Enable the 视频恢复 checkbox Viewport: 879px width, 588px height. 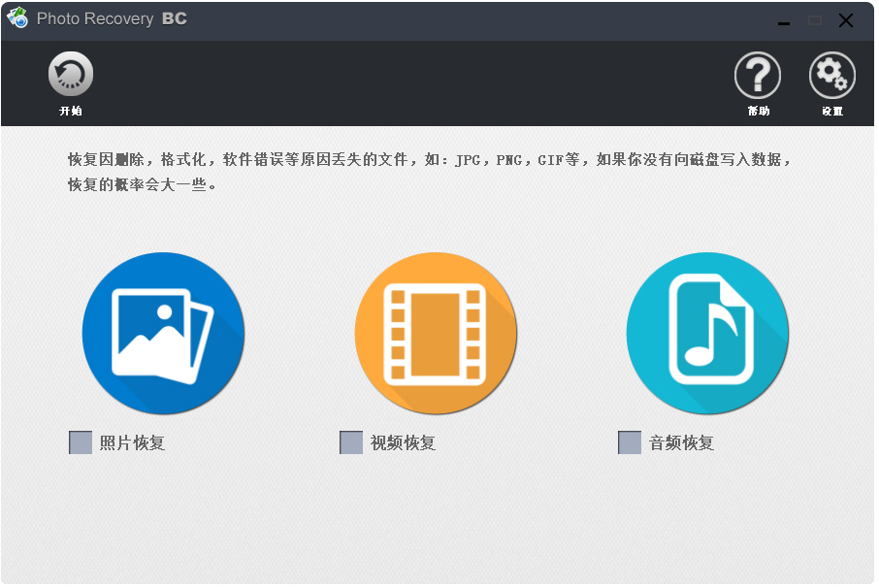point(351,442)
